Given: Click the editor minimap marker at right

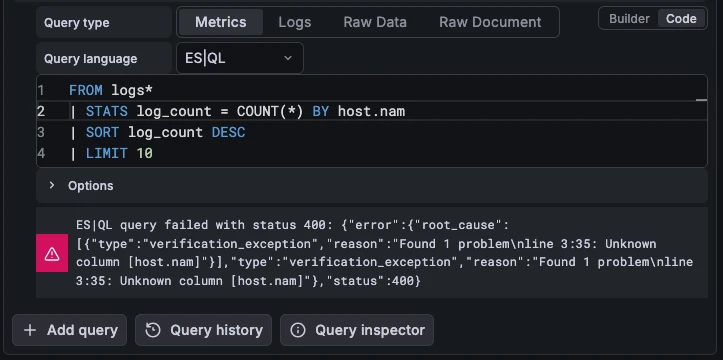Looking at the screenshot, I should [x=701, y=100].
